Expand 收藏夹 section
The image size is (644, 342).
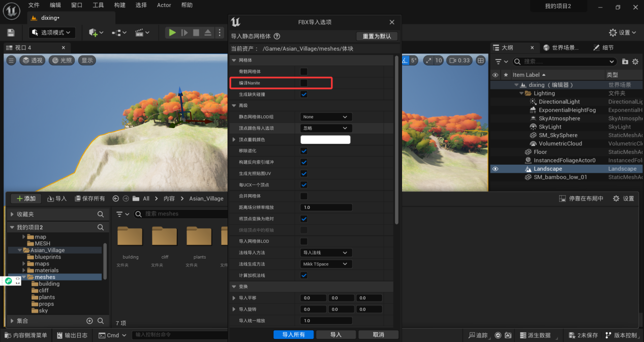[x=12, y=214]
